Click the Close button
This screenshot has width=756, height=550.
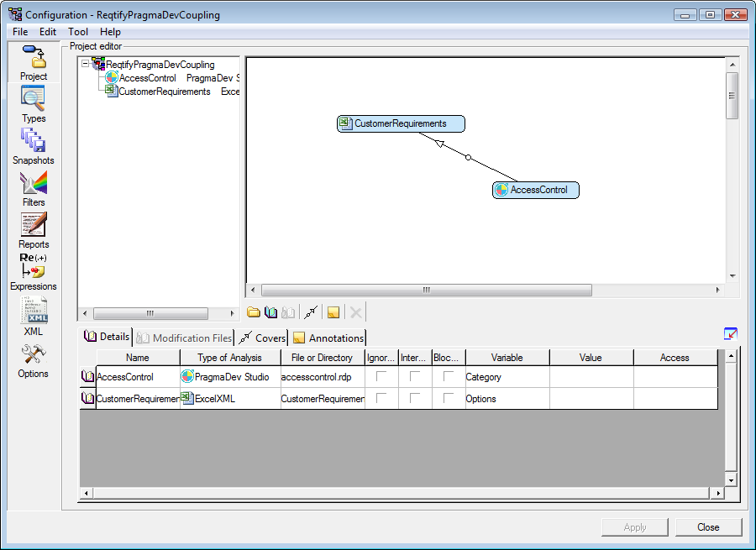(708, 527)
